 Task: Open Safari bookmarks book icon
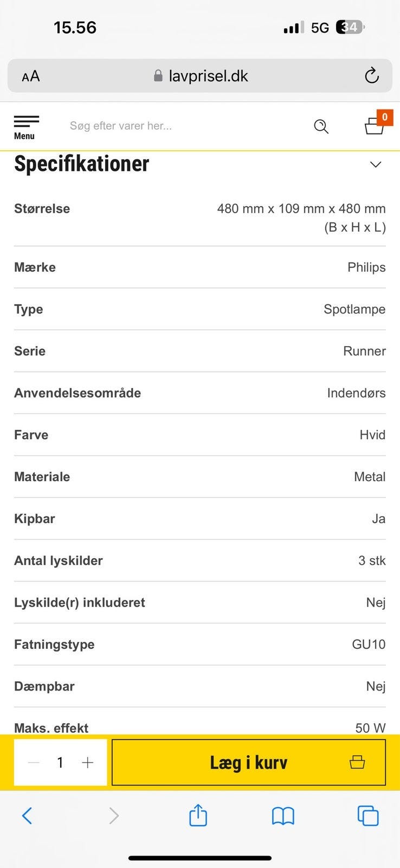pyautogui.click(x=283, y=815)
